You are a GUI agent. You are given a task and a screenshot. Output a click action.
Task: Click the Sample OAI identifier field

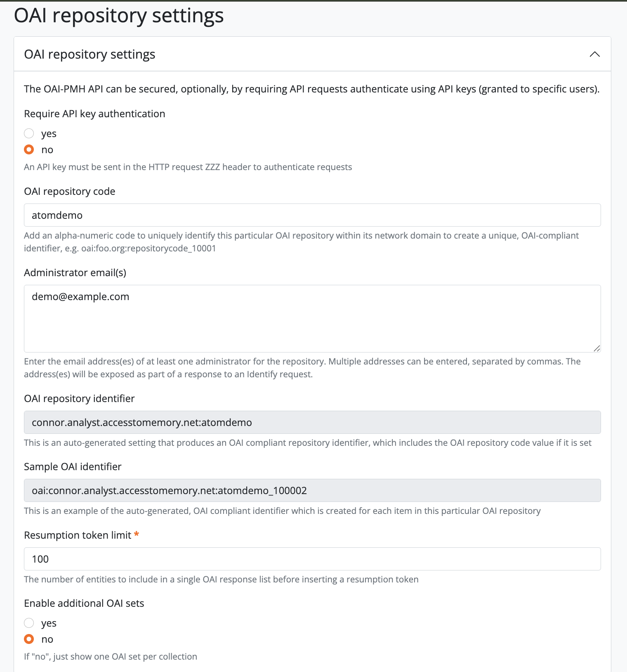point(312,490)
